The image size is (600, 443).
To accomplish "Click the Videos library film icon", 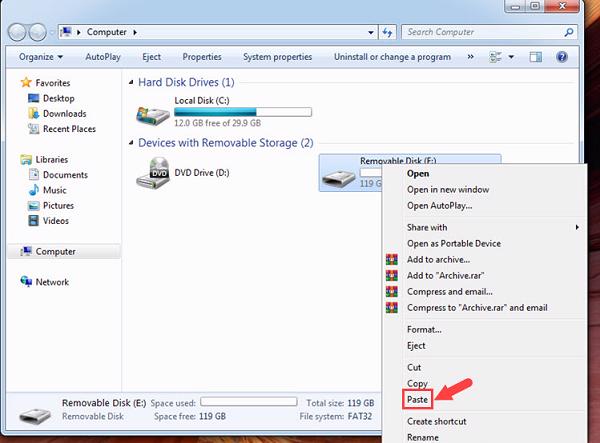I will 33,221.
